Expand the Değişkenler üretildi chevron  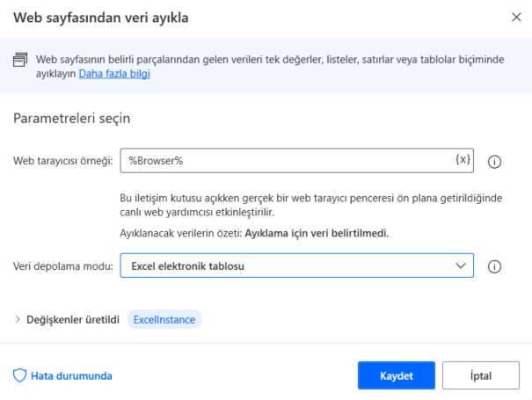tap(18, 320)
